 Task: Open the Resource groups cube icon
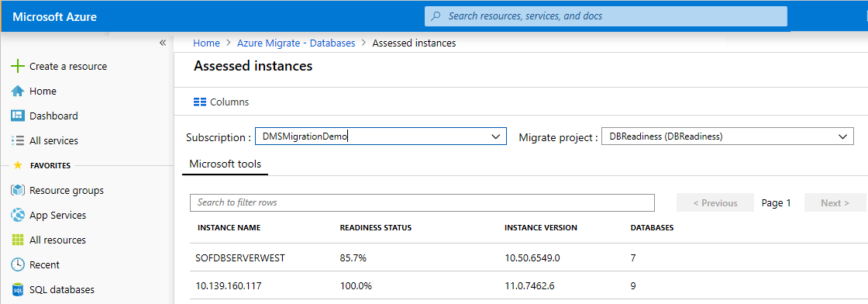18,191
